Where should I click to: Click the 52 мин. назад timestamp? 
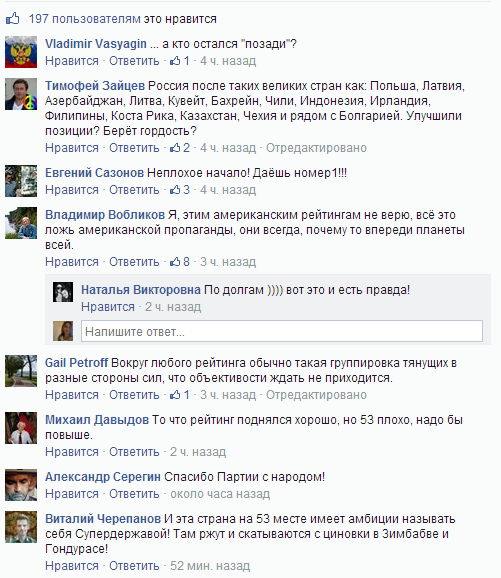pyautogui.click(x=210, y=566)
